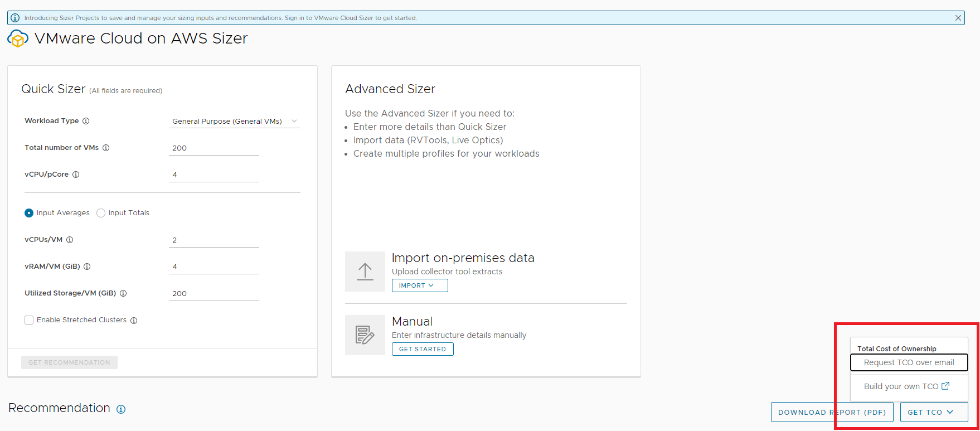Dismiss the Sizer Projects announcement banner

[x=958, y=18]
